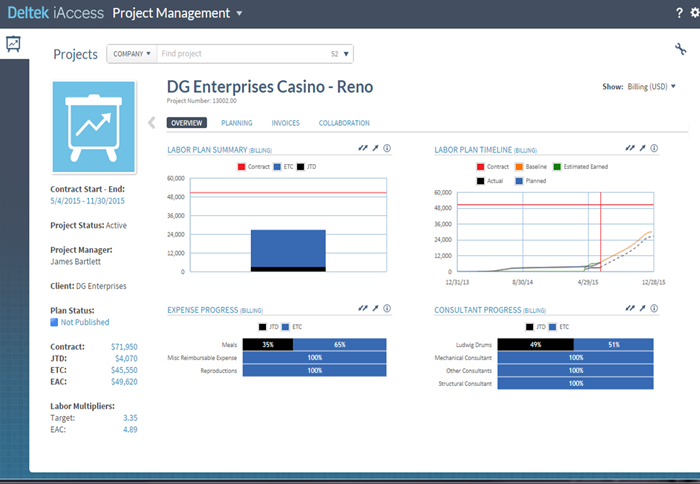Image resolution: width=700 pixels, height=484 pixels.
Task: Click the project dashboard sidebar icon
Action: click(x=13, y=44)
